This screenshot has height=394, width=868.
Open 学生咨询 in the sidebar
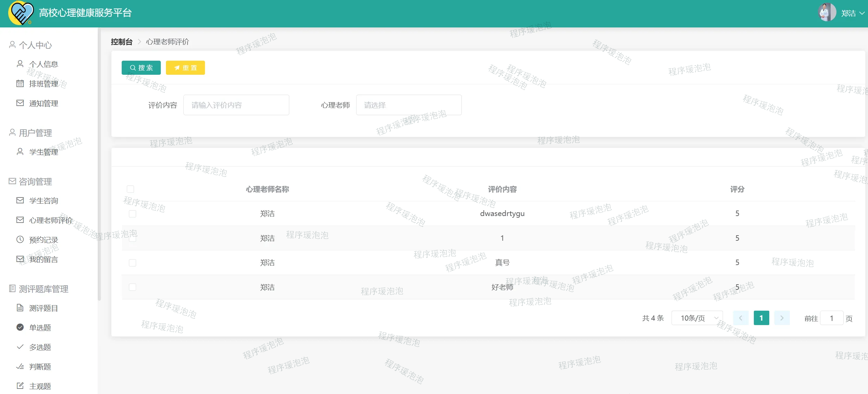(44, 201)
